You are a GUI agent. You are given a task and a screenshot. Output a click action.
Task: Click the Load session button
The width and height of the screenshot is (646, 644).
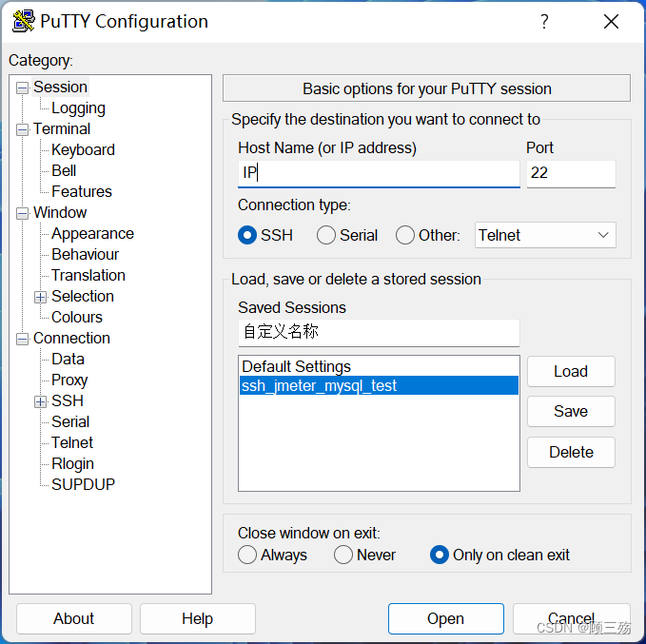[571, 371]
